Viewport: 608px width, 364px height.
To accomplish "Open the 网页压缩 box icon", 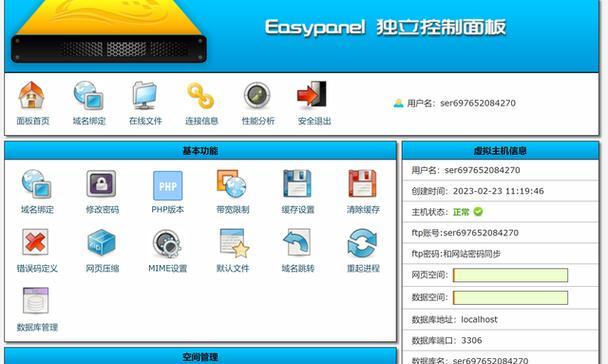I will tap(101, 242).
